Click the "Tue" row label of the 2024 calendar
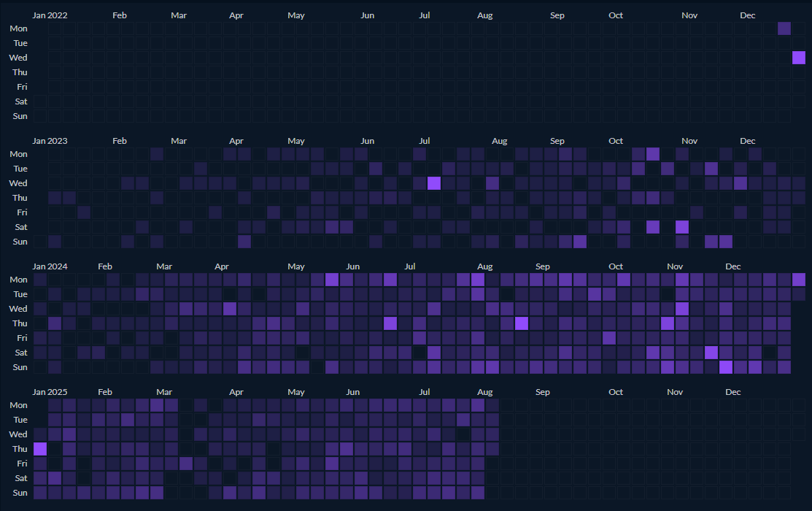This screenshot has height=511, width=812. 20,294
